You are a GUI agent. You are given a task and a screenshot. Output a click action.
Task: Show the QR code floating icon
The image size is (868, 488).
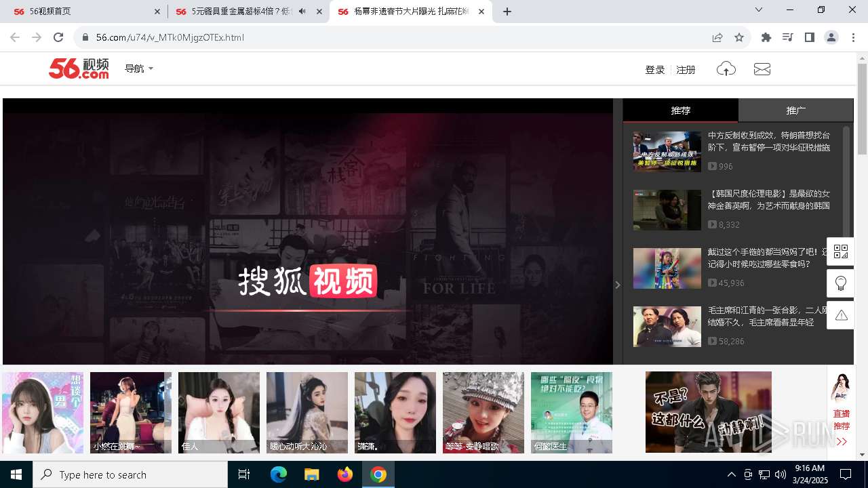coord(841,251)
